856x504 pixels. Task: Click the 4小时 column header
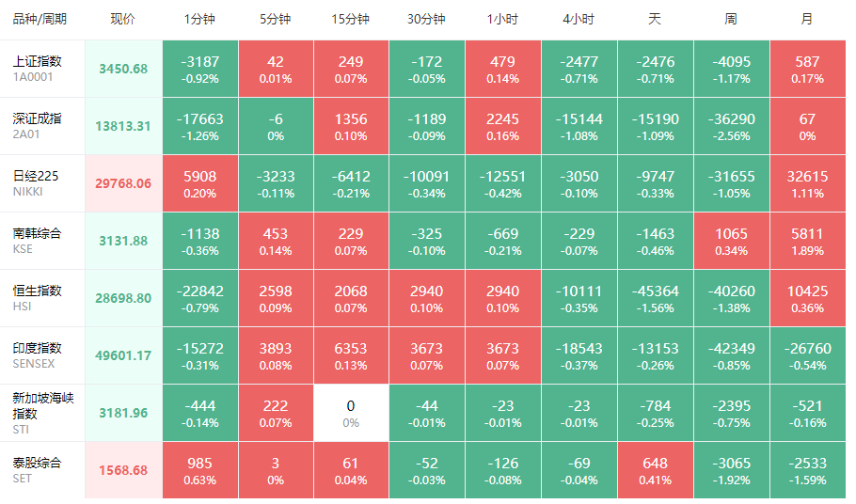coord(579,20)
